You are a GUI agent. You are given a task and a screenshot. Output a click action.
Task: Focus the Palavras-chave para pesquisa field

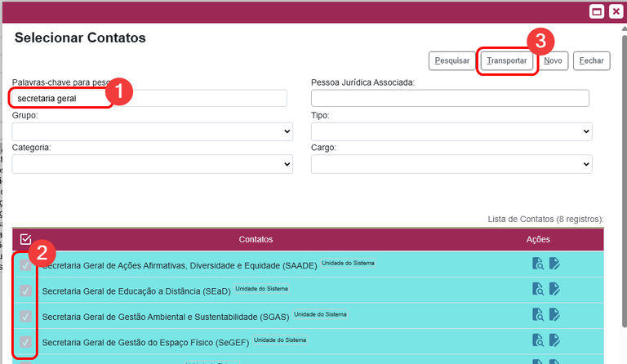149,98
